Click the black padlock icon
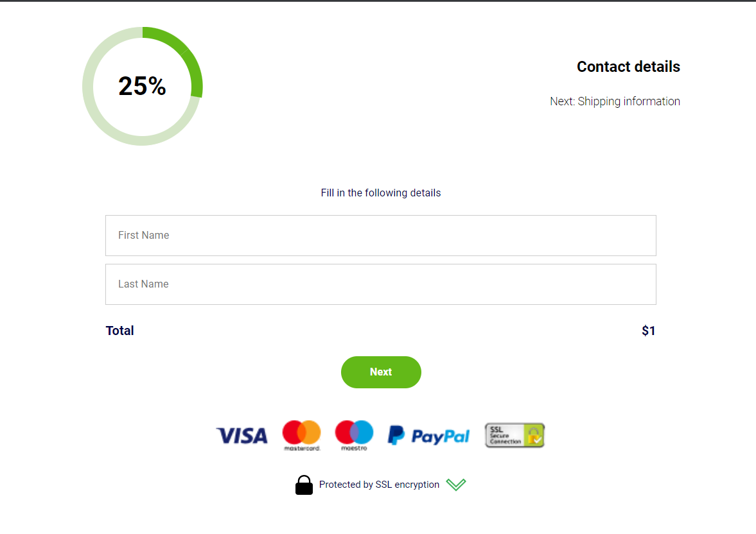Image resolution: width=756 pixels, height=534 pixels. tap(304, 485)
